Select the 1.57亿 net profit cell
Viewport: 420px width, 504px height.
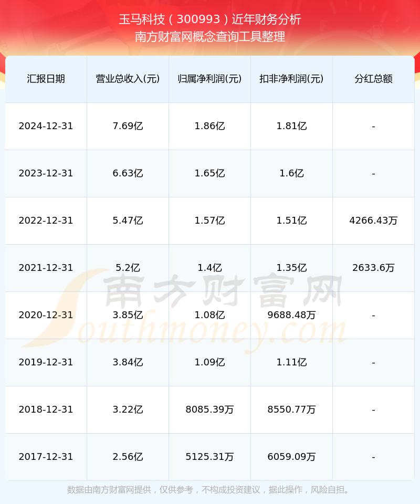click(210, 220)
